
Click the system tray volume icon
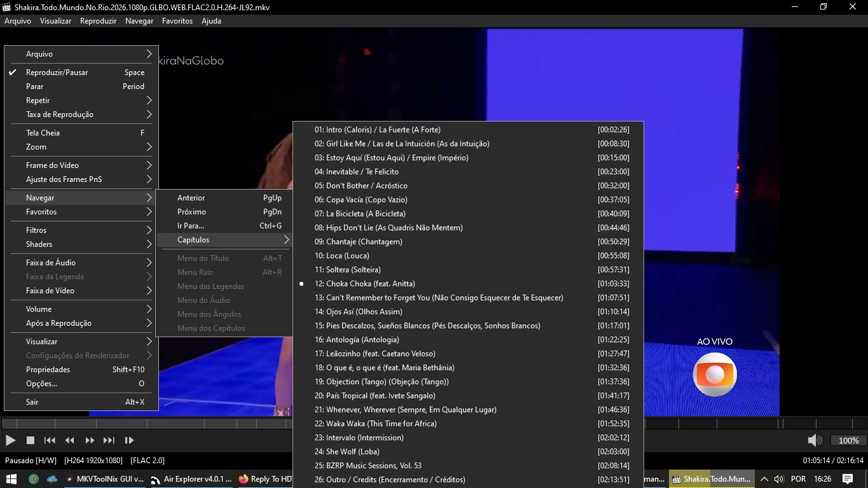780,479
